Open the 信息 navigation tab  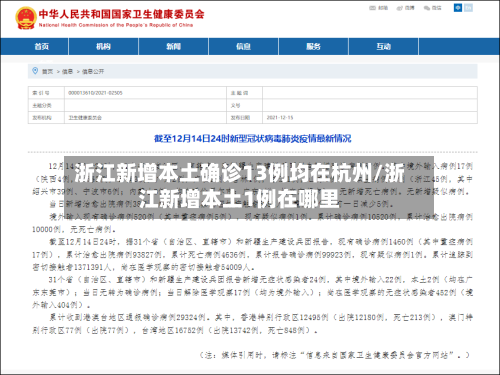[x=243, y=46]
